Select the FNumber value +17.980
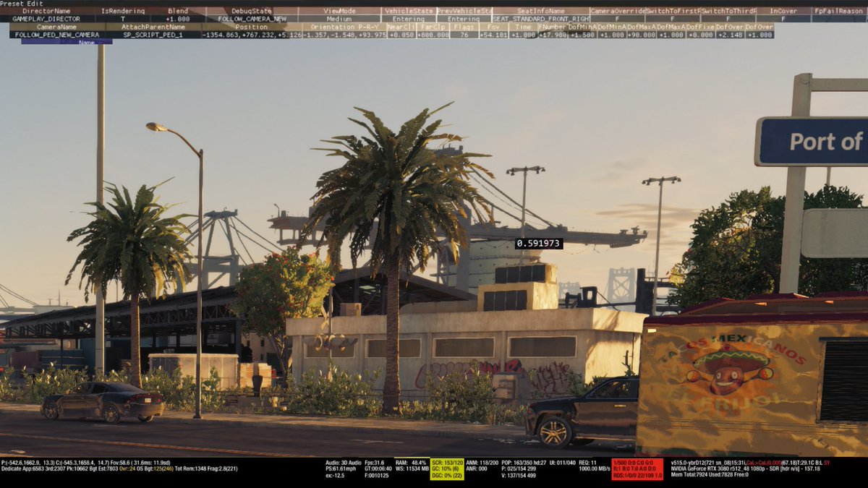 [x=552, y=34]
